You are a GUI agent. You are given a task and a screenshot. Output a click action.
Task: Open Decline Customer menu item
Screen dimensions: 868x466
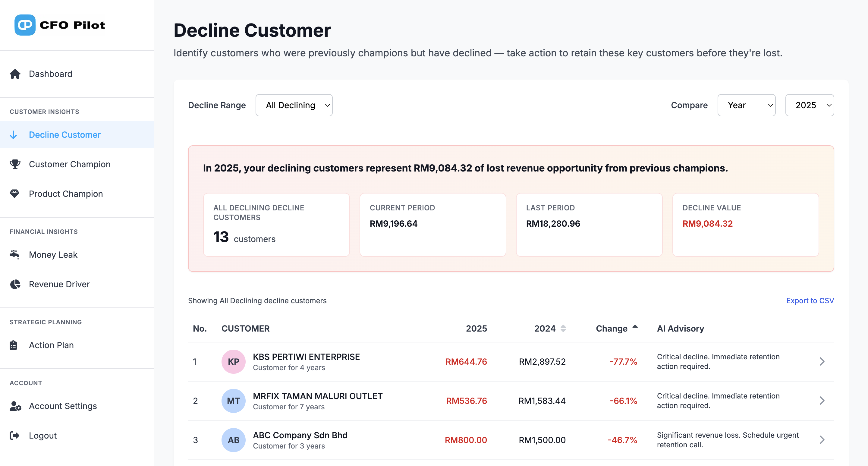pos(65,135)
